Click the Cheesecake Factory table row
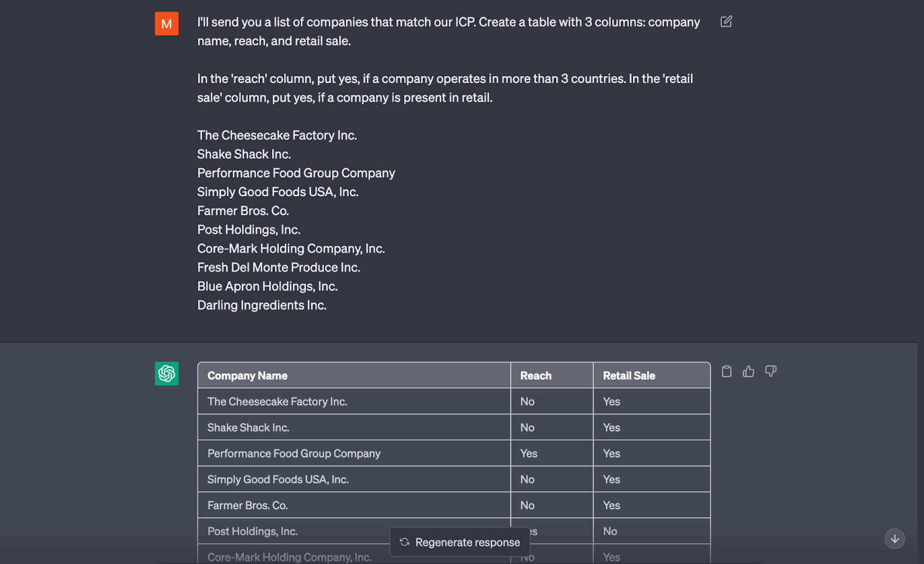Screen dimensions: 924x564 [x=277, y=401]
